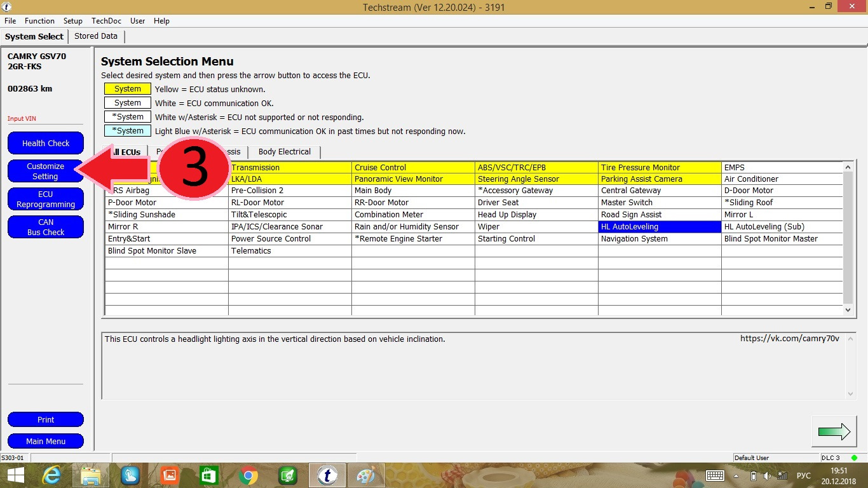Select the Driver Seat system
The image size is (868, 488).
click(x=536, y=203)
